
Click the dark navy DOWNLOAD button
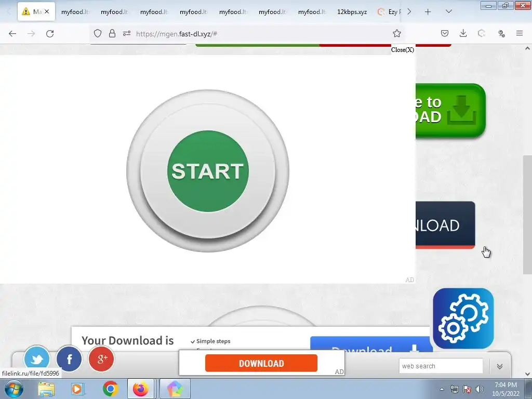[x=445, y=225]
